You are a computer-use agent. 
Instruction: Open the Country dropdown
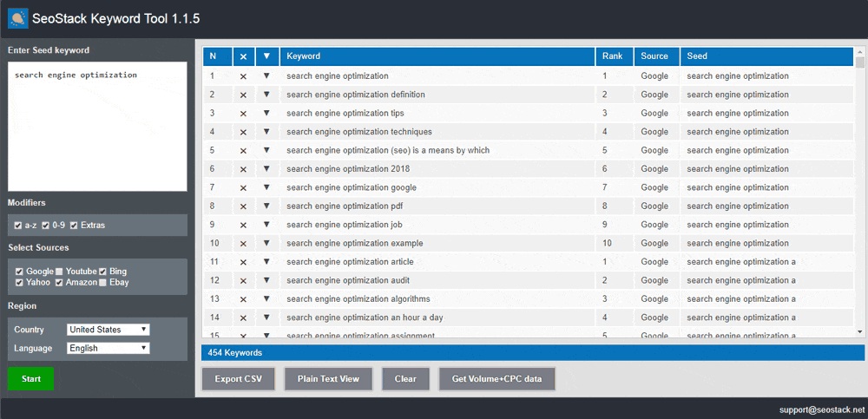108,330
